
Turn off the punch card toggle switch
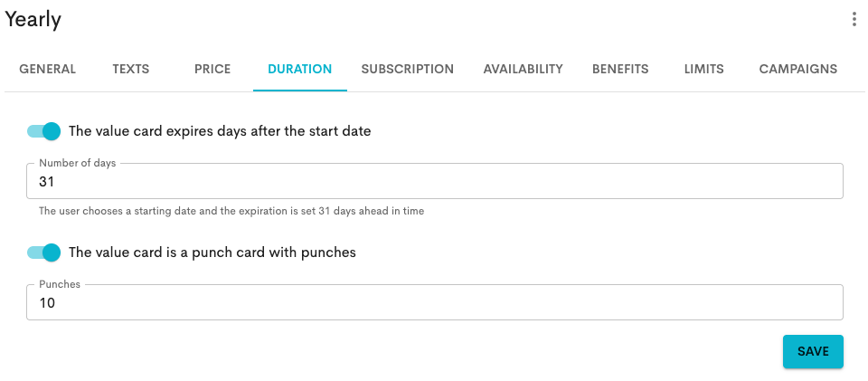click(44, 252)
